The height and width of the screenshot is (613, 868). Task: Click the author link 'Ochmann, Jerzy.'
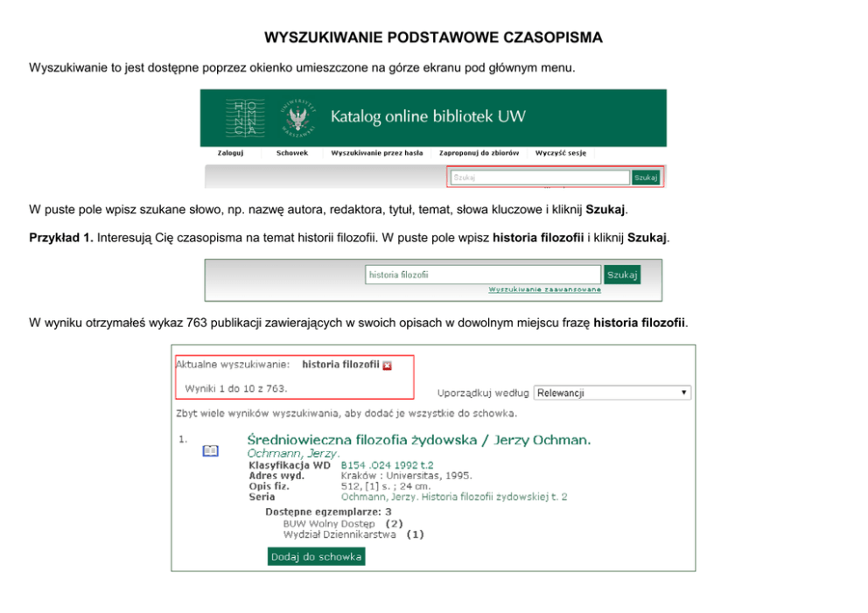pyautogui.click(x=293, y=454)
